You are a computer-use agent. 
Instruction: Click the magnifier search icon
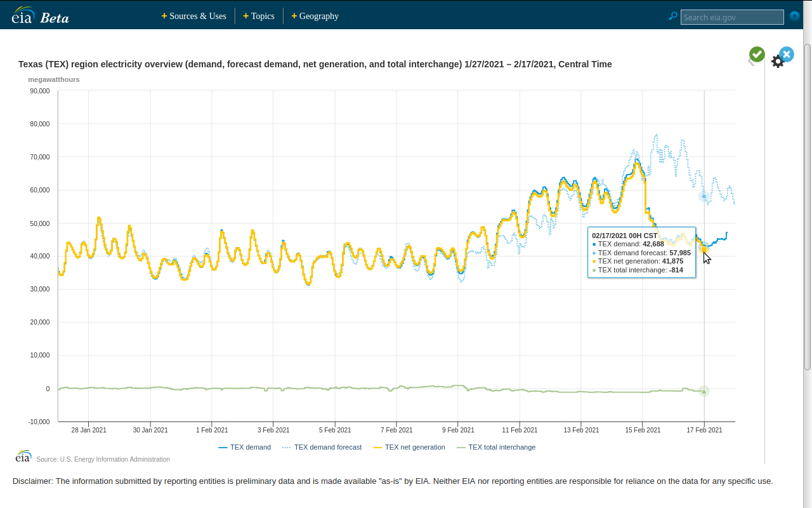tap(673, 16)
